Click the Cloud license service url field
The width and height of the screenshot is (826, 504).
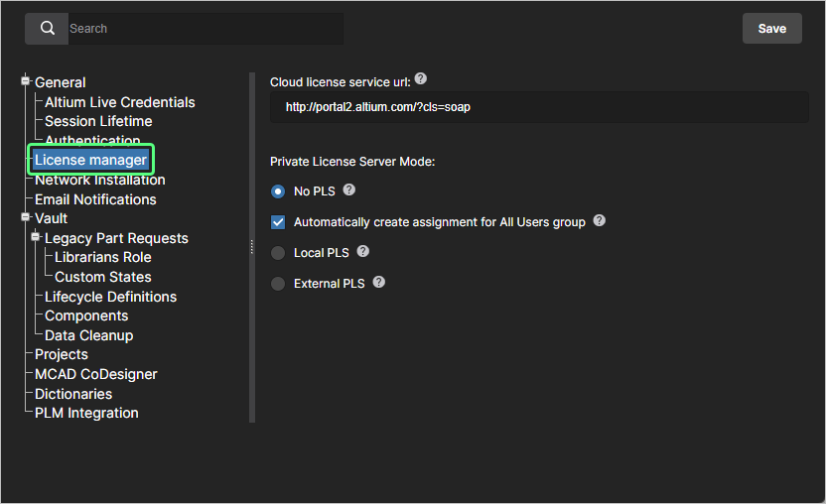538,107
